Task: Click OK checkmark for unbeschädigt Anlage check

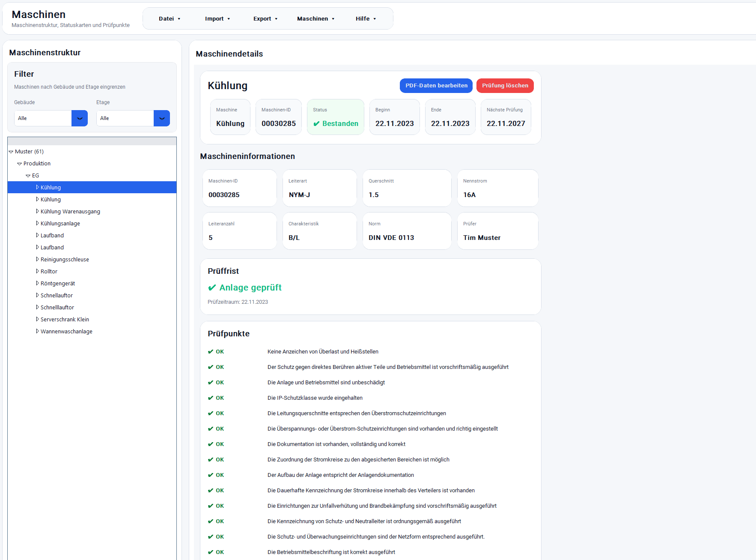Action: (x=211, y=383)
